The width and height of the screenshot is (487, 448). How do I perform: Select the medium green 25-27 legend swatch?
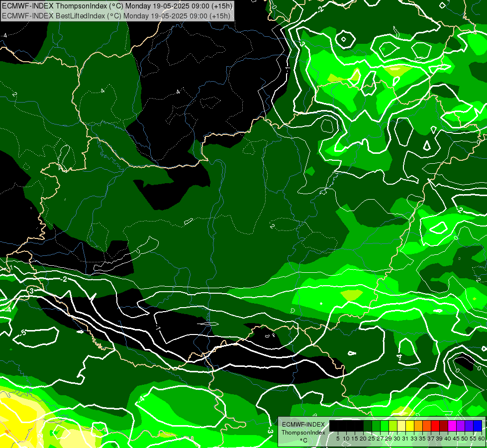[376, 426]
